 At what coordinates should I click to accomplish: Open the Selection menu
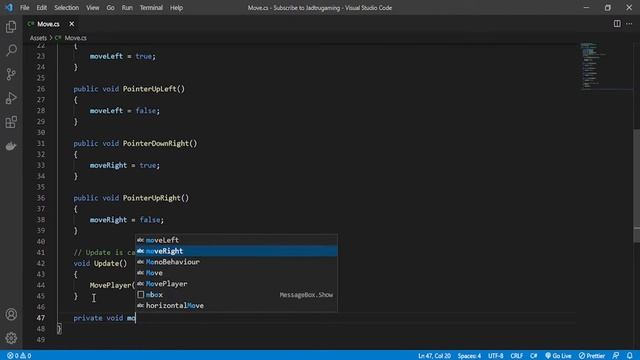[67, 8]
